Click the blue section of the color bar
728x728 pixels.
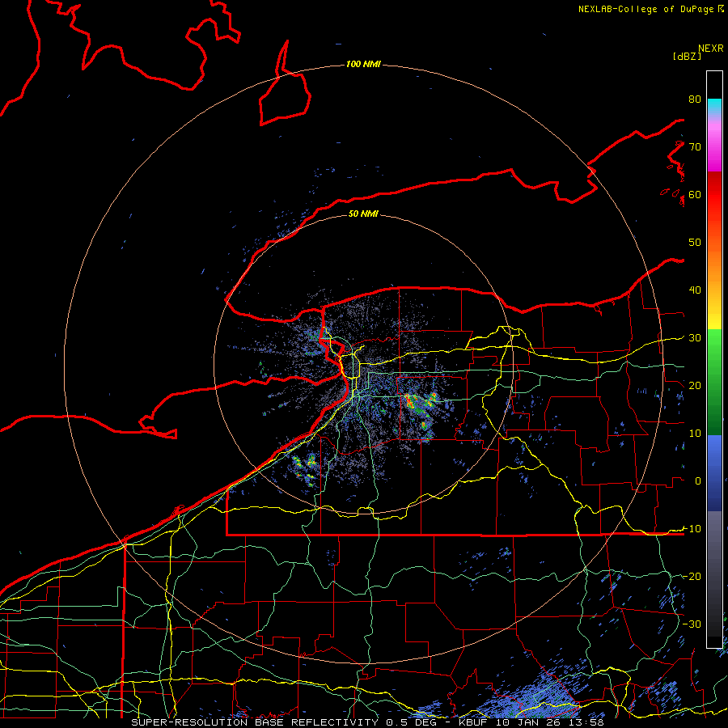[714, 472]
